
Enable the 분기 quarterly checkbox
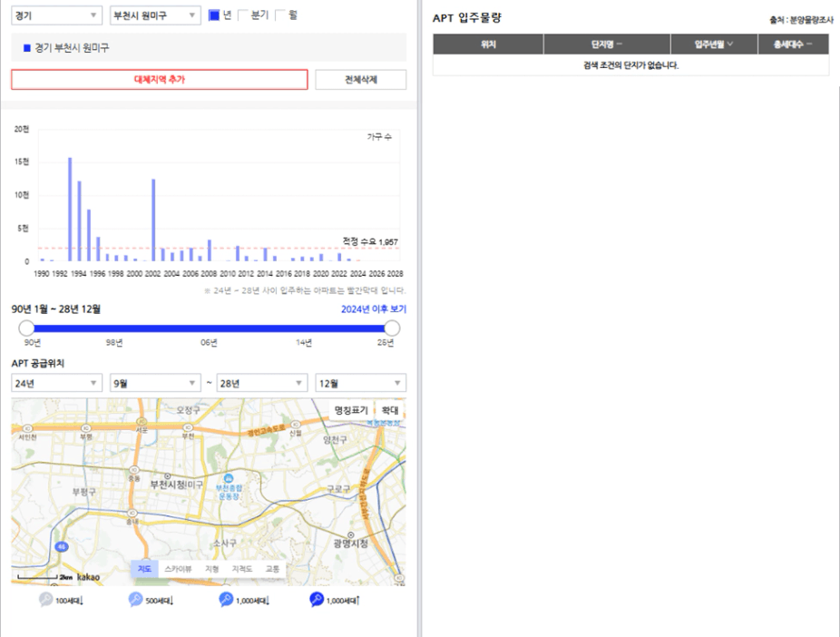(x=243, y=15)
